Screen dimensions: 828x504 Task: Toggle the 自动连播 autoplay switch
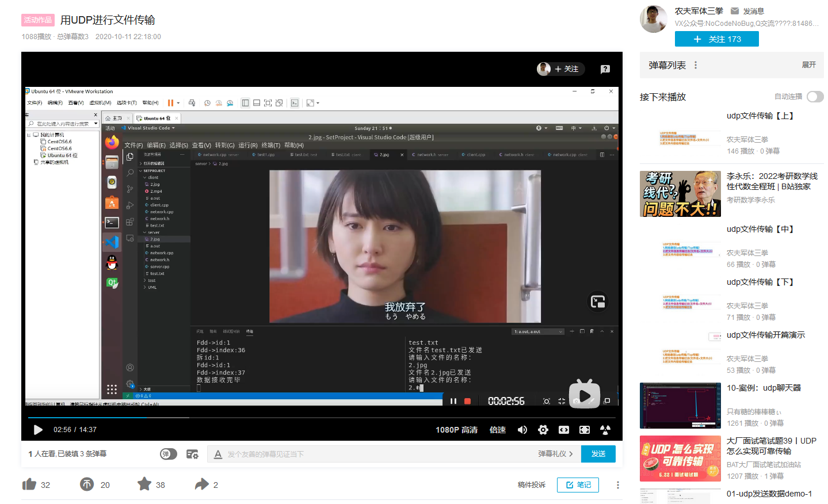pos(815,97)
